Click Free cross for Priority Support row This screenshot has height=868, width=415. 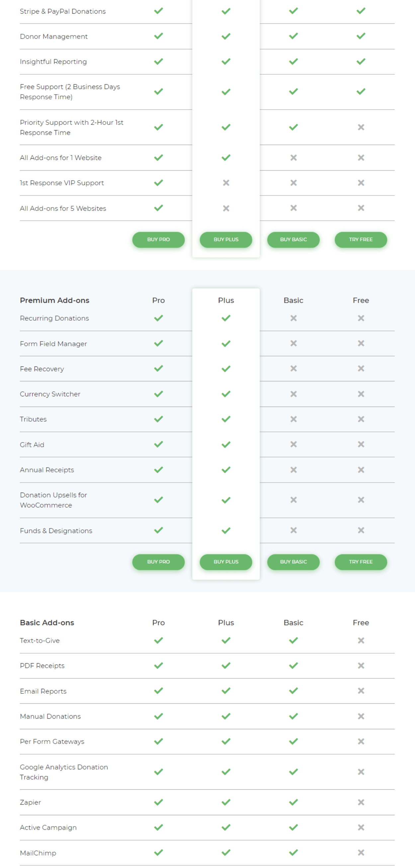point(361,127)
